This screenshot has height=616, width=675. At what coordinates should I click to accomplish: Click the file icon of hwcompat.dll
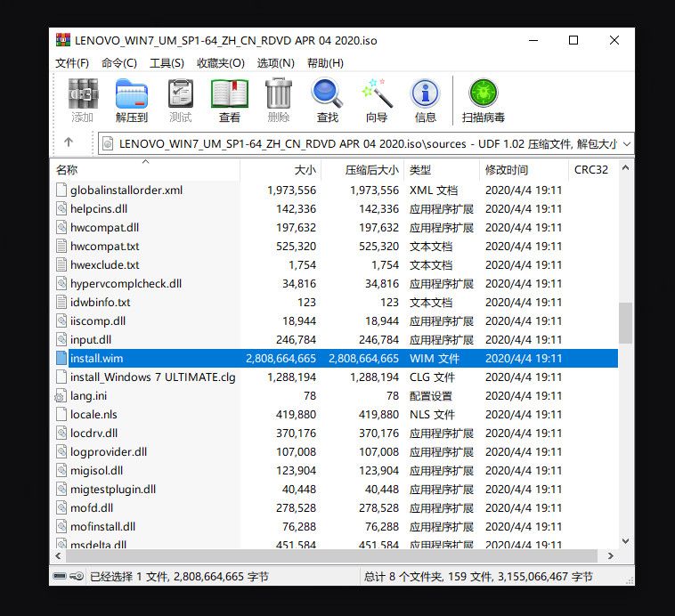pyautogui.click(x=61, y=227)
